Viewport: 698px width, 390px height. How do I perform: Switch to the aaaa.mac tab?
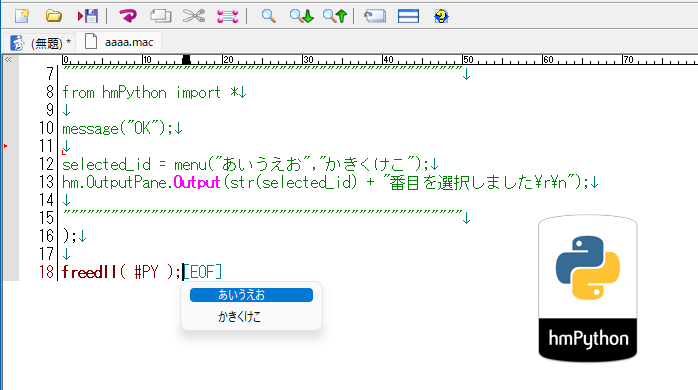tap(119, 42)
